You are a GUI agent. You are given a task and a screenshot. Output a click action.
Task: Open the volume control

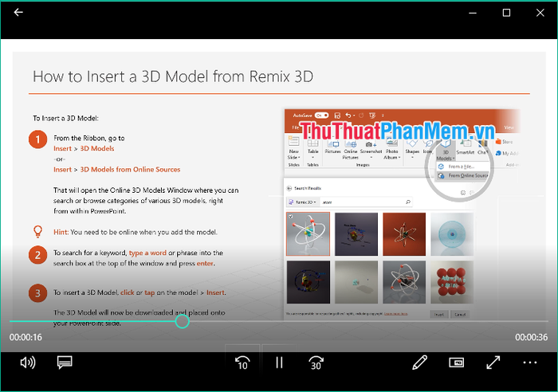28,363
